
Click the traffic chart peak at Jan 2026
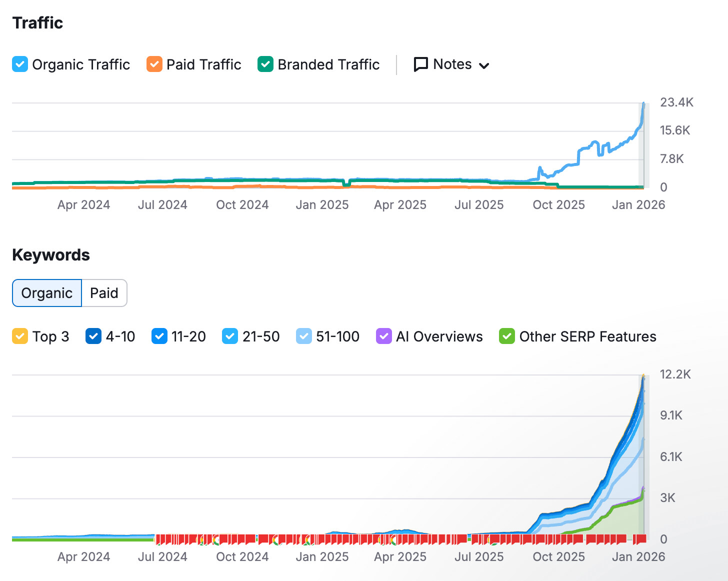(x=643, y=104)
